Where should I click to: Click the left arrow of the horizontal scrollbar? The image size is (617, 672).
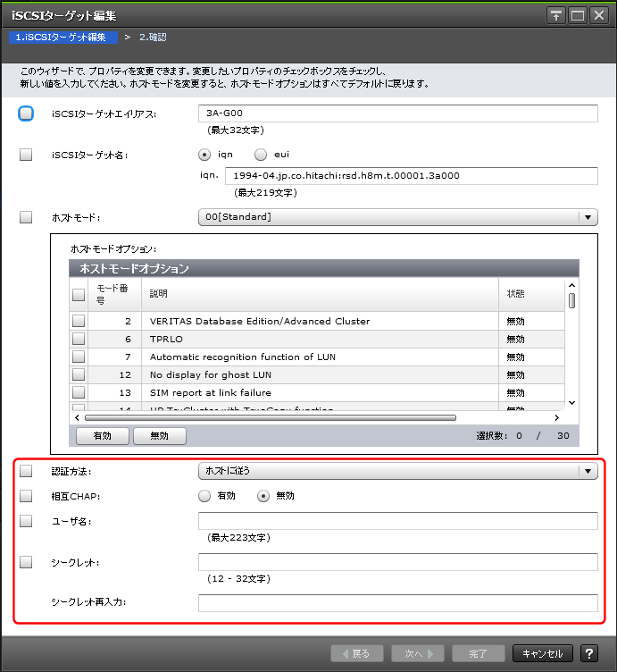tap(77, 417)
